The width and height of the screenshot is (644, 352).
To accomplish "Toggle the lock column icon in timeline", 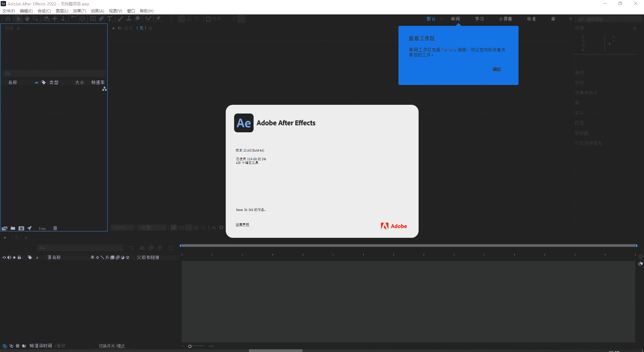I will [19, 257].
